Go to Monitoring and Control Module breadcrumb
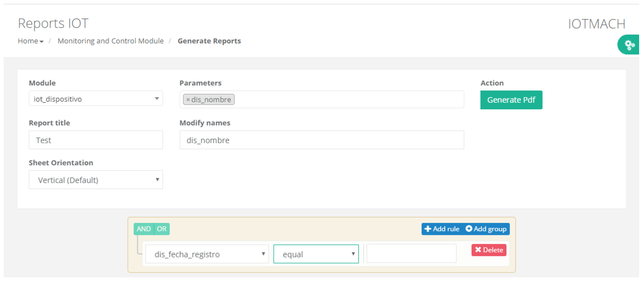Screen dimensions: 644x281 click(111, 41)
